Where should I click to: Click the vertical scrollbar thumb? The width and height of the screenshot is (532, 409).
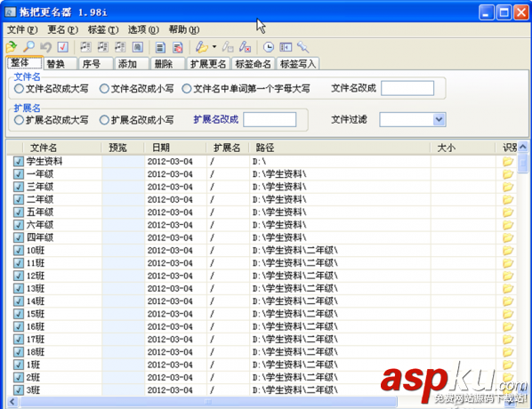[523, 163]
